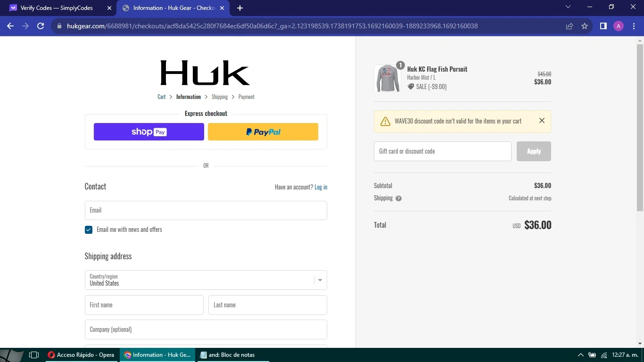
Task: Open a new browser tab
Action: click(x=240, y=8)
